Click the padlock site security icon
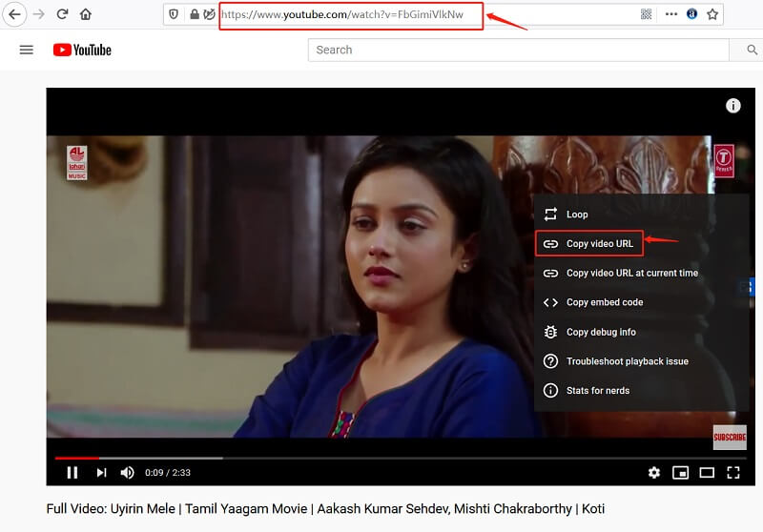The image size is (763, 532). click(195, 14)
